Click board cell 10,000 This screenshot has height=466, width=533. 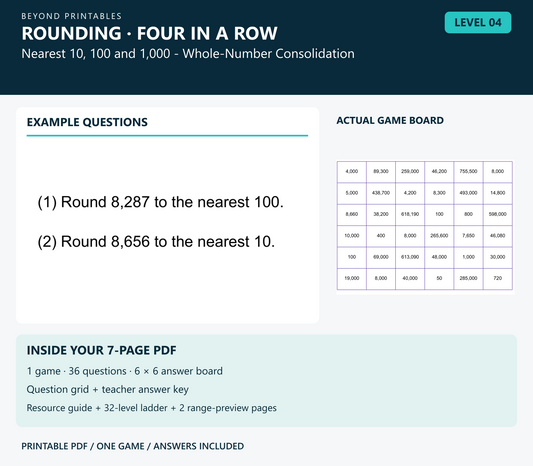[x=351, y=236]
